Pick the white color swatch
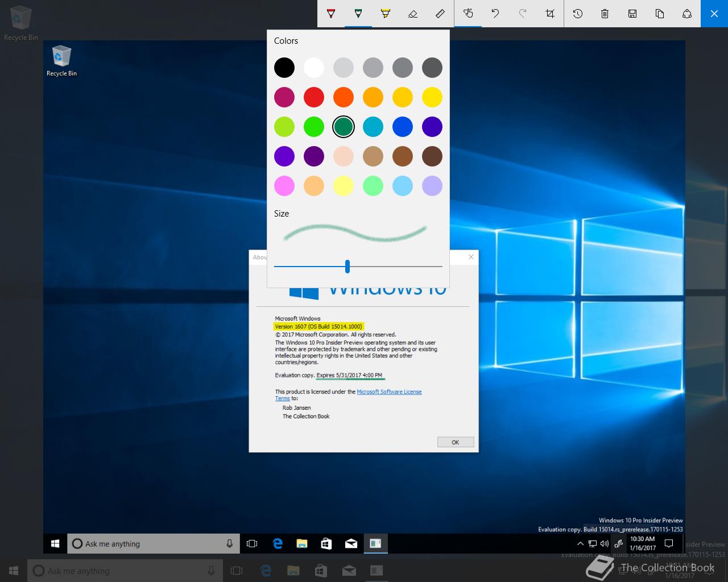The image size is (728, 582). [x=314, y=68]
